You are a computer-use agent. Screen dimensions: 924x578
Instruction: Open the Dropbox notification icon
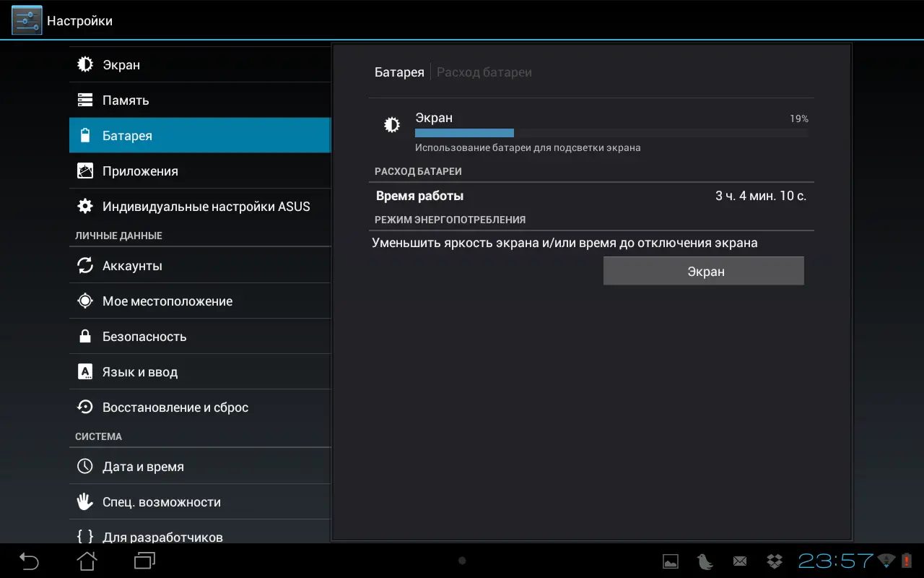775,561
